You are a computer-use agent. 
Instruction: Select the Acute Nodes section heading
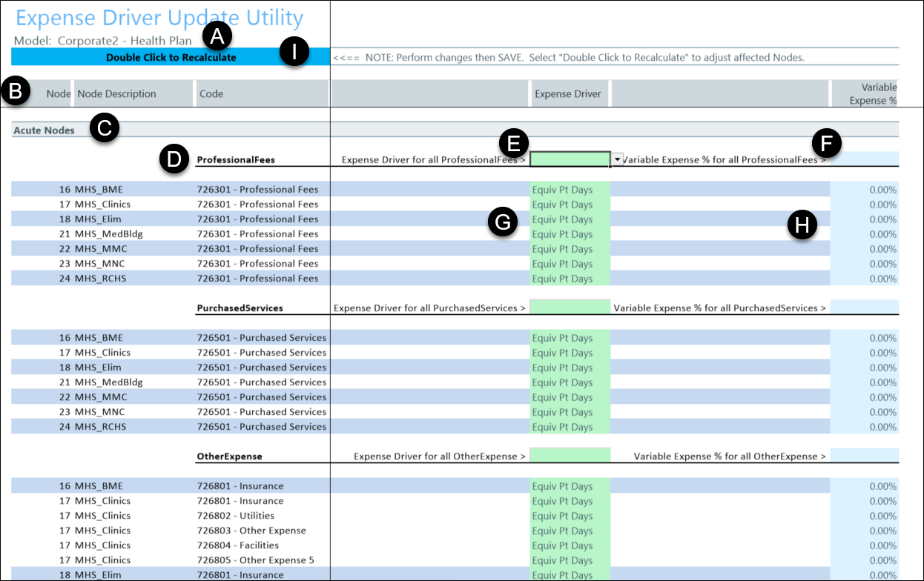pyautogui.click(x=44, y=130)
